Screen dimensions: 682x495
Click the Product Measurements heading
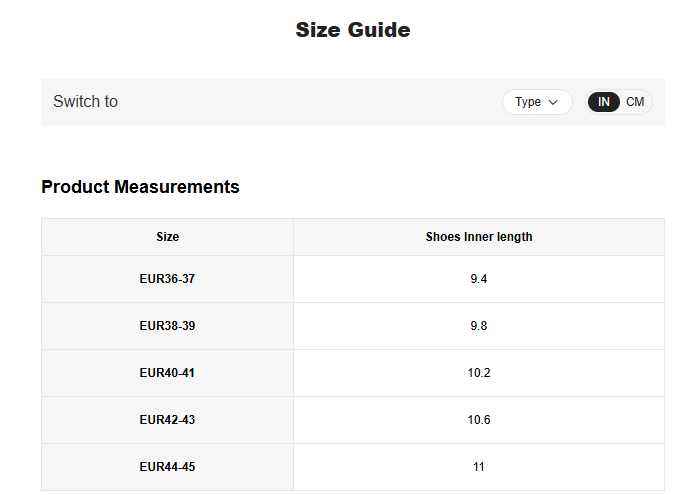140,187
